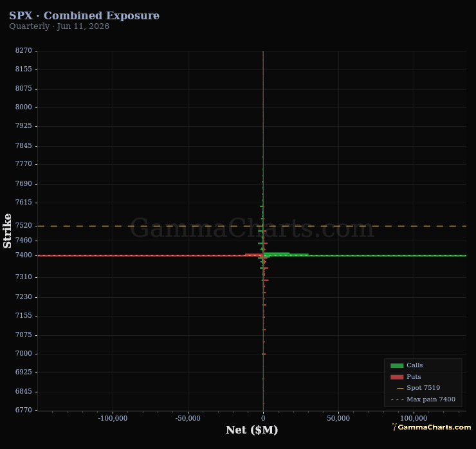Click the 6770 strike axis label
This screenshot has height=449, width=476.
(x=23, y=410)
